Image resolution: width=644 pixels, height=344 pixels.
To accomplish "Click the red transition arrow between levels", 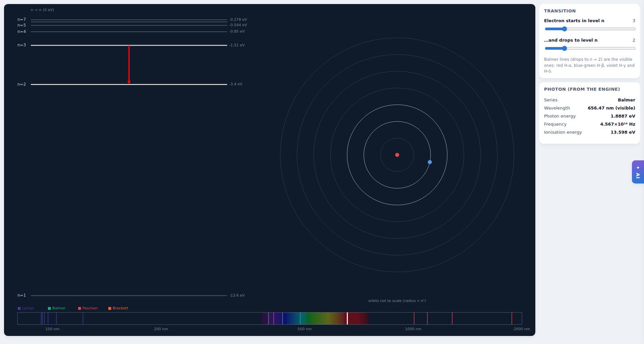I will (129, 64).
